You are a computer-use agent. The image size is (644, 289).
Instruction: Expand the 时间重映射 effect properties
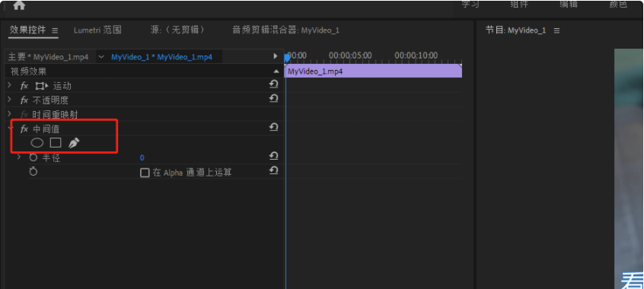10,114
